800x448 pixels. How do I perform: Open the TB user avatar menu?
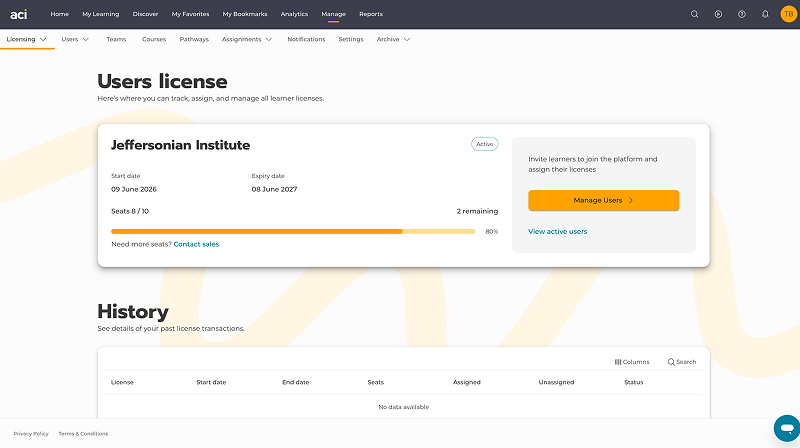point(789,14)
